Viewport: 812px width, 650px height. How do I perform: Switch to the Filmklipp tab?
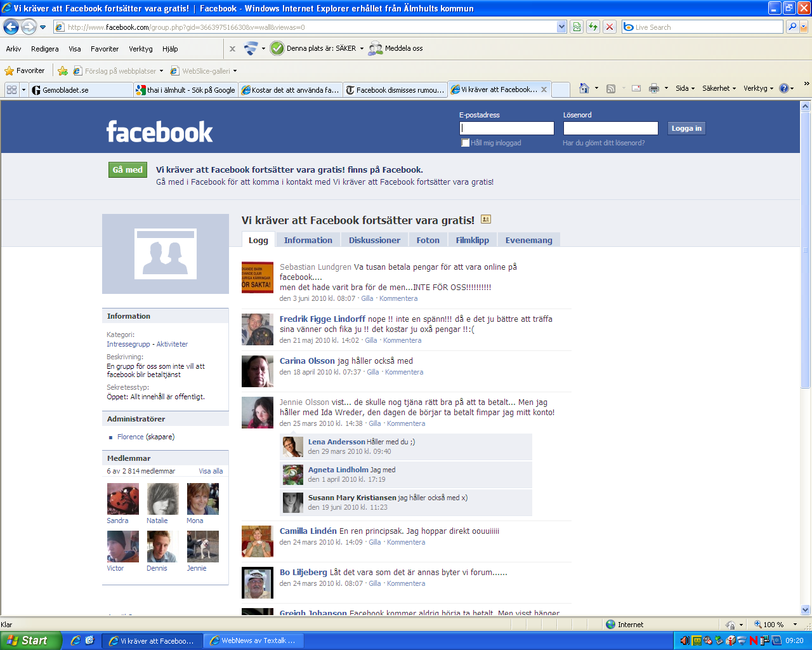pyautogui.click(x=473, y=240)
